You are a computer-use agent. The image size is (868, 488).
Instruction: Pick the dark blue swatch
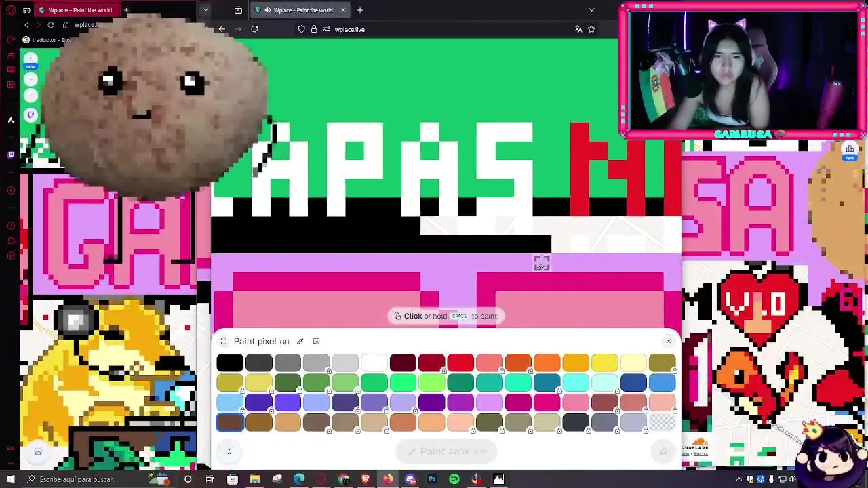point(633,383)
